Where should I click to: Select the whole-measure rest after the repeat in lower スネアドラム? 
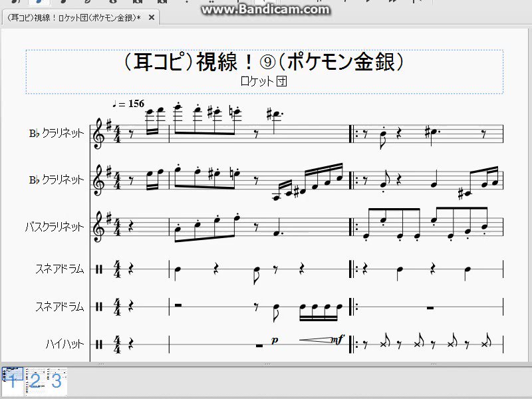(430, 308)
